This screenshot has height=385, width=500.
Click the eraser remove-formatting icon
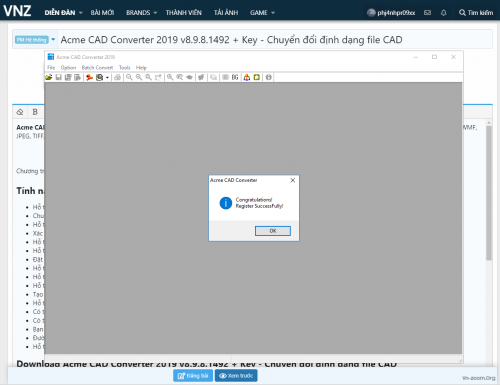point(20,112)
